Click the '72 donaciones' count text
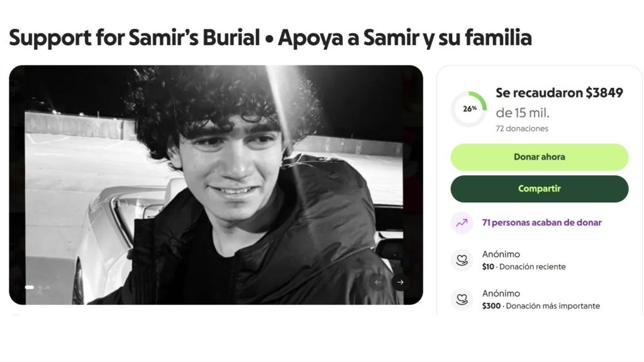 tap(522, 129)
